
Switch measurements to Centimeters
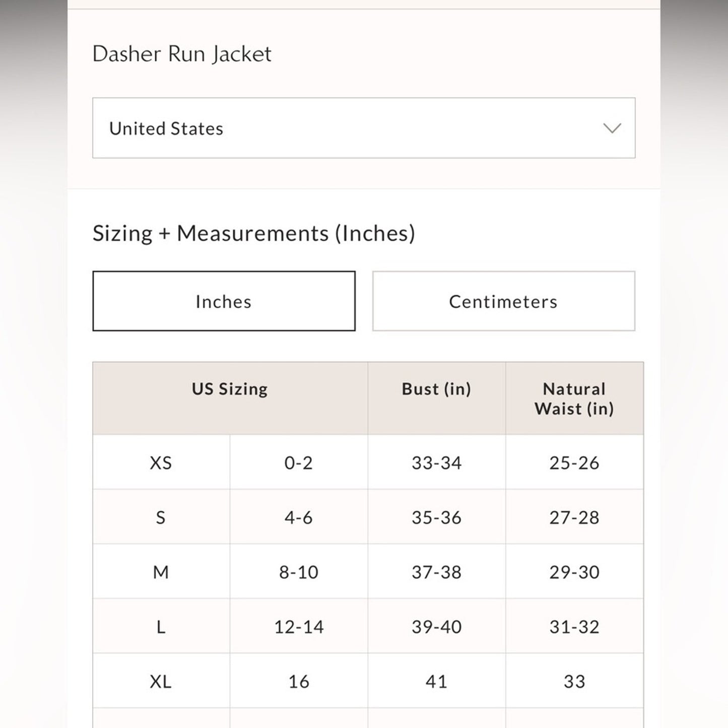coord(502,301)
